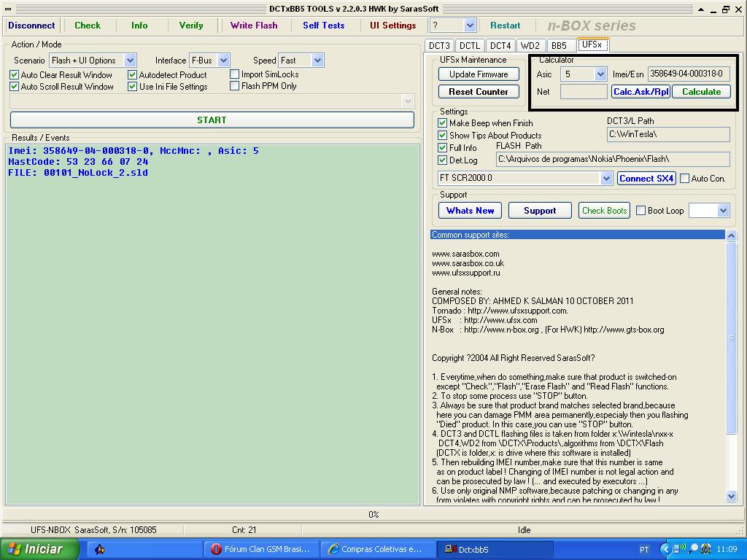Click Write Flash
Viewport: 747px width, 560px height.
254,26
